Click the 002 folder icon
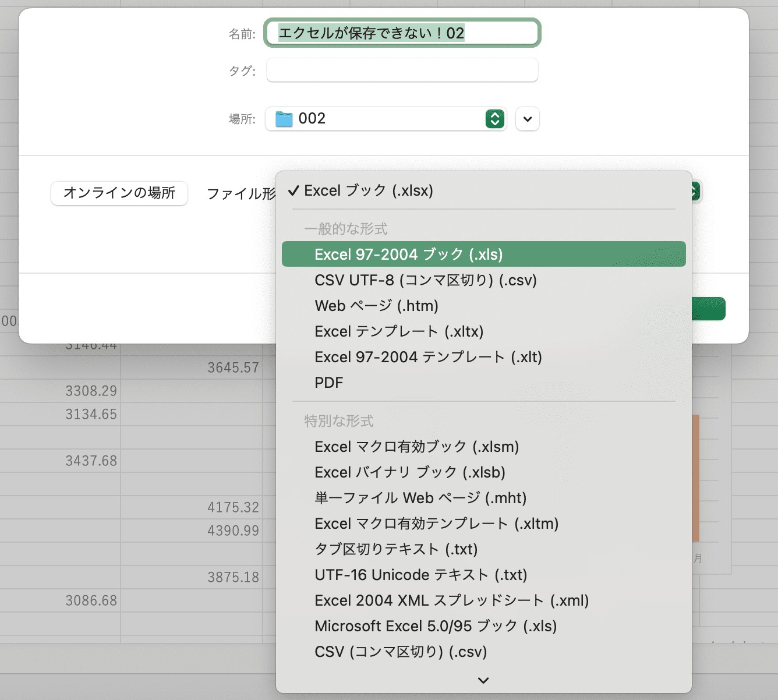 click(284, 119)
